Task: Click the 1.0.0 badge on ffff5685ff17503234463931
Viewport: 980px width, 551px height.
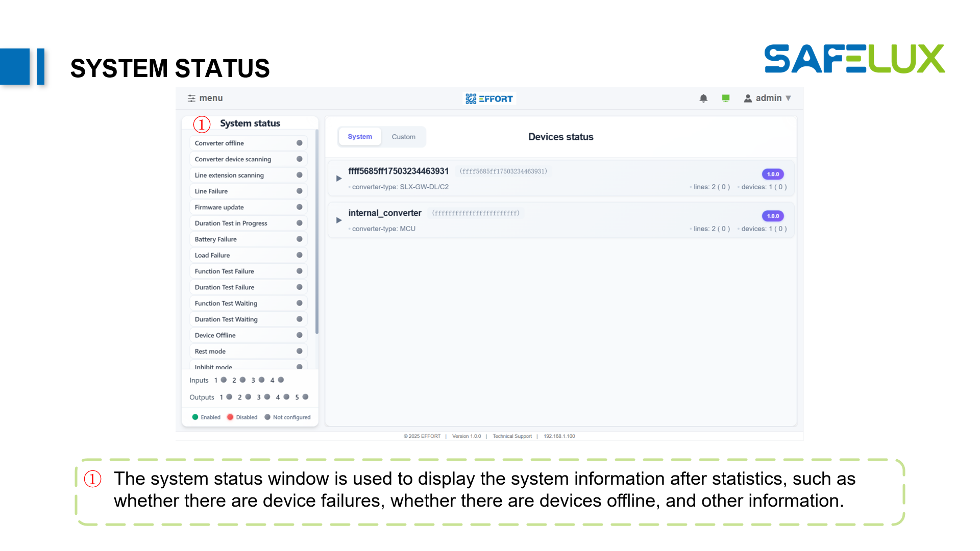Action: pos(773,174)
